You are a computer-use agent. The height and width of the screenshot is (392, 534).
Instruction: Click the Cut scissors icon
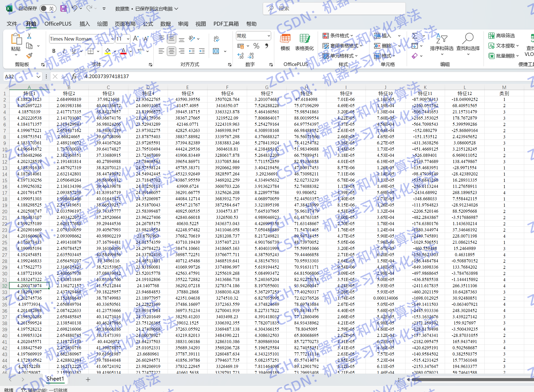pos(29,36)
